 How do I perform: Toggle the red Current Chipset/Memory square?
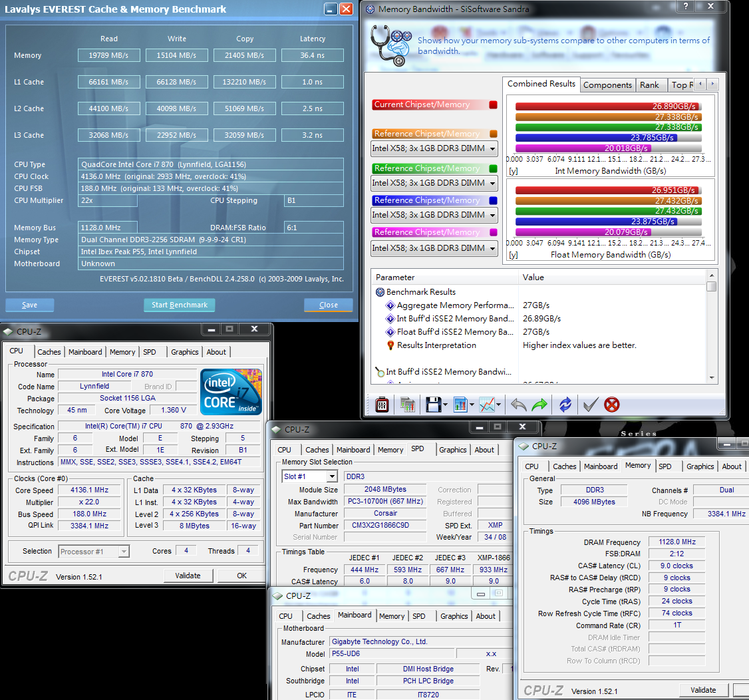point(493,104)
